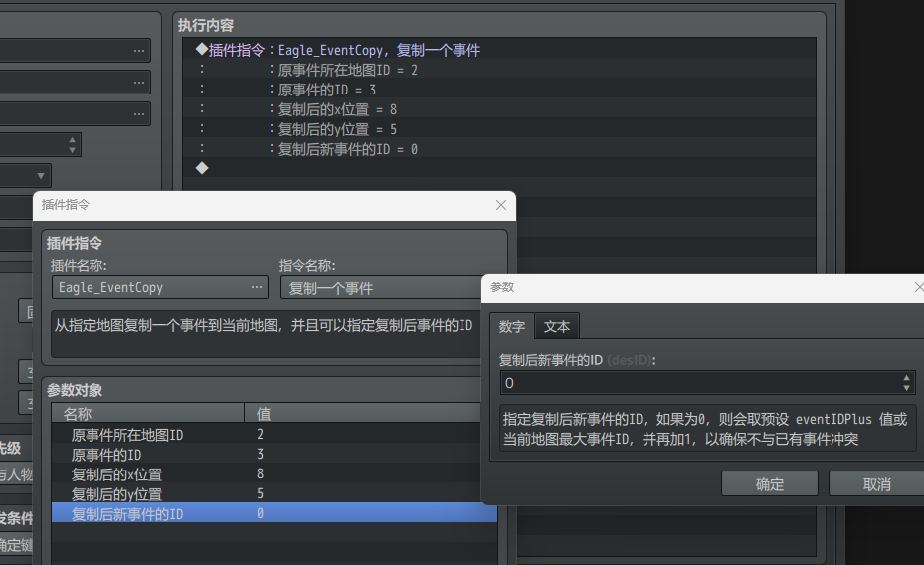Click the empty diamond command line
The height and width of the screenshot is (565, 924).
click(499, 168)
